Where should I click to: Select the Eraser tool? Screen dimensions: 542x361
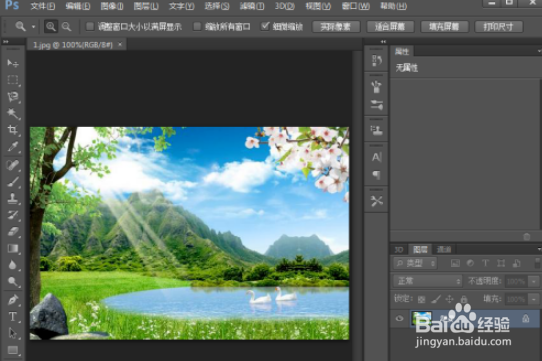[x=13, y=231]
